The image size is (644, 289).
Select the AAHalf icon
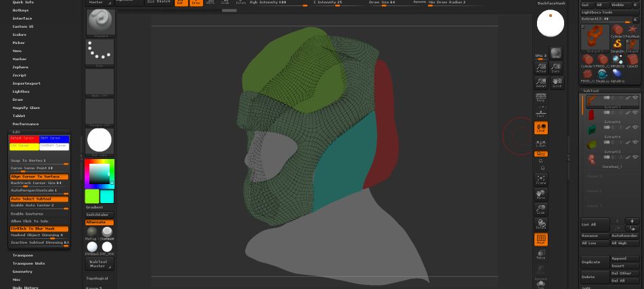(x=541, y=83)
